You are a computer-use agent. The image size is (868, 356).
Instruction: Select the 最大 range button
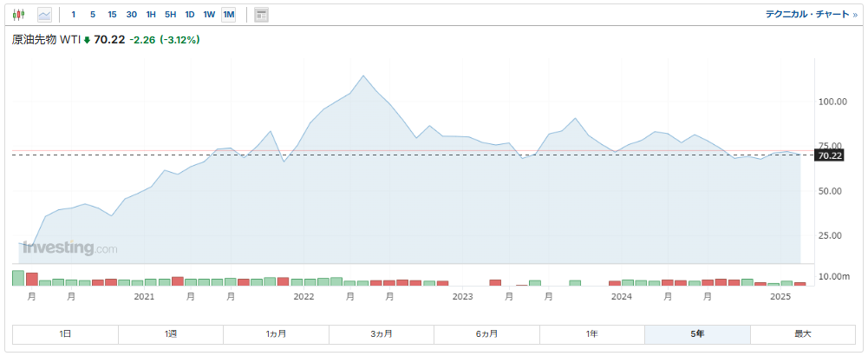pos(802,334)
